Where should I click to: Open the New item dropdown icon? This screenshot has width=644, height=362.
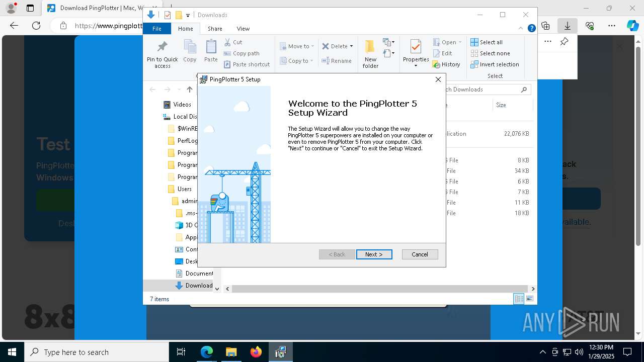tap(388, 42)
